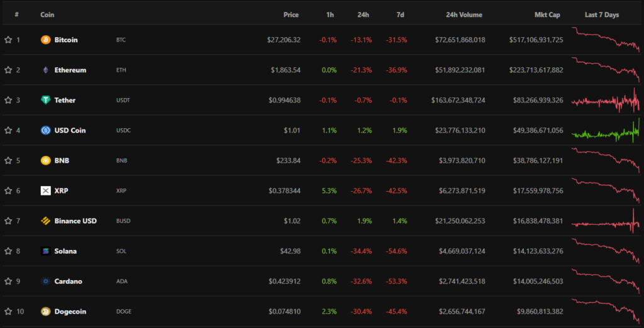This screenshot has width=644, height=328.
Task: Sort by 24h Volume column header
Action: click(x=462, y=14)
